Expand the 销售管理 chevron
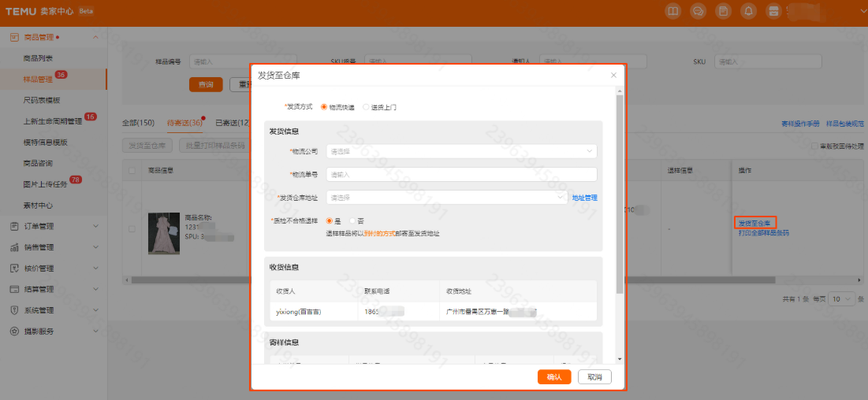This screenshot has height=400, width=868. click(x=95, y=247)
